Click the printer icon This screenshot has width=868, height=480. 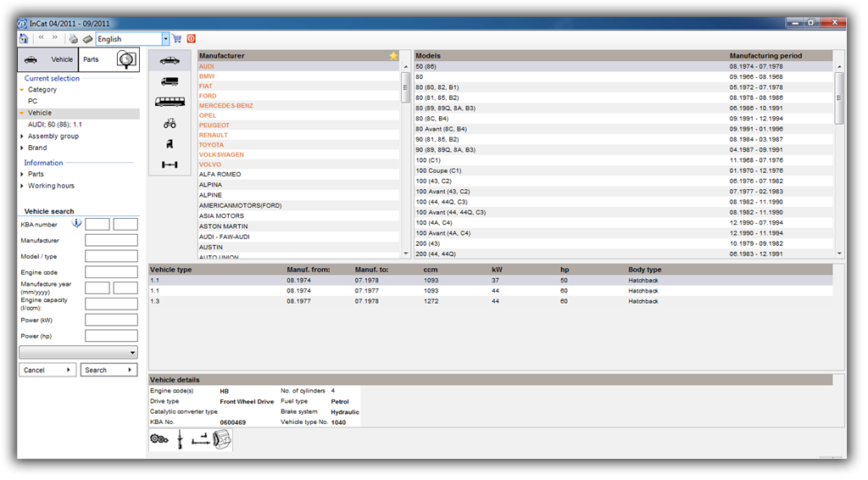(73, 39)
